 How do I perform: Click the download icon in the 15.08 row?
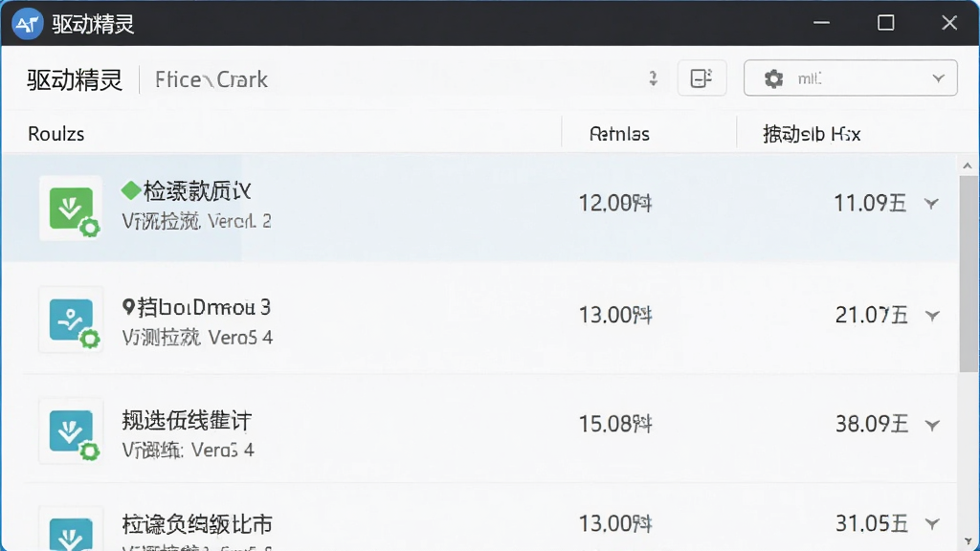pos(71,431)
